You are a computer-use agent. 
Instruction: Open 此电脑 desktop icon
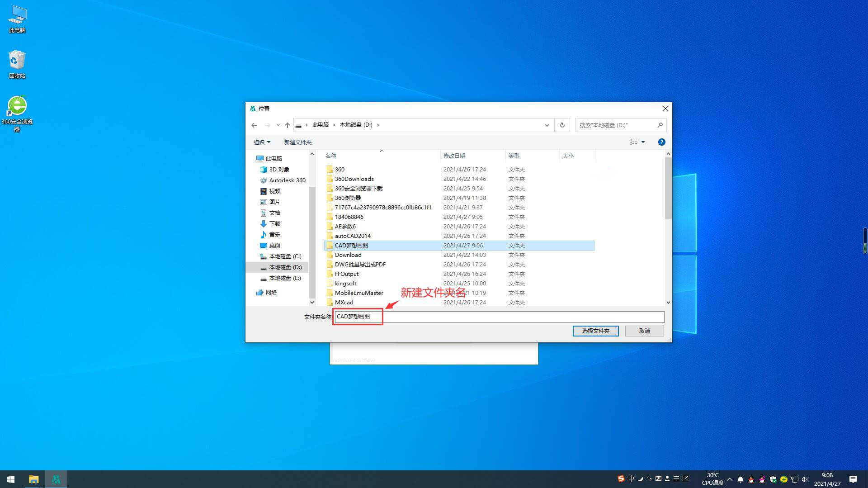pyautogui.click(x=17, y=19)
